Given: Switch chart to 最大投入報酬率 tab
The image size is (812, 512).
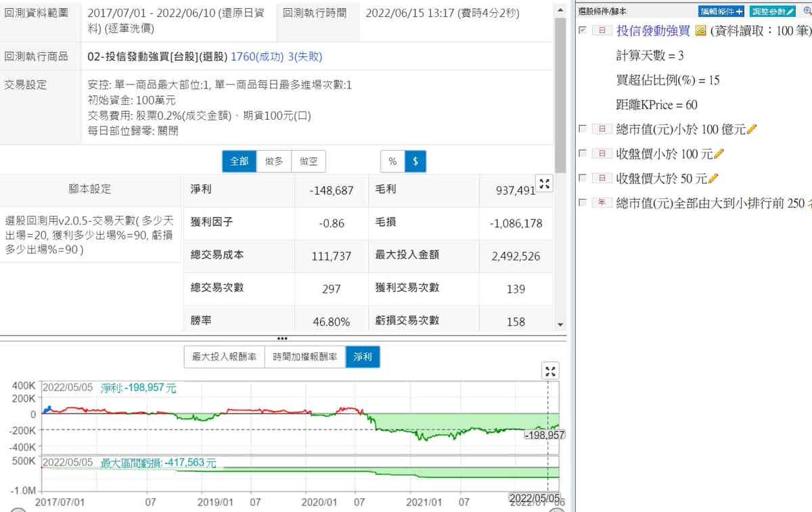Looking at the screenshot, I should tap(224, 356).
